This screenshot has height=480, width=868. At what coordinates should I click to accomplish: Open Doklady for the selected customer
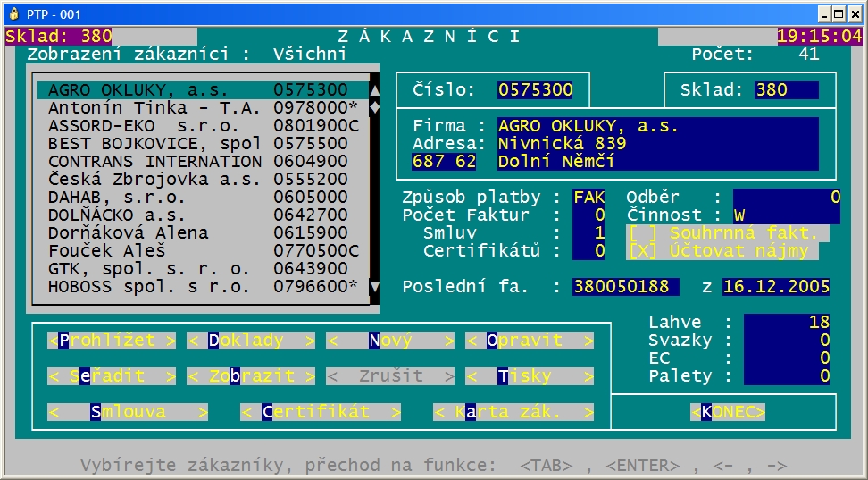[x=251, y=341]
